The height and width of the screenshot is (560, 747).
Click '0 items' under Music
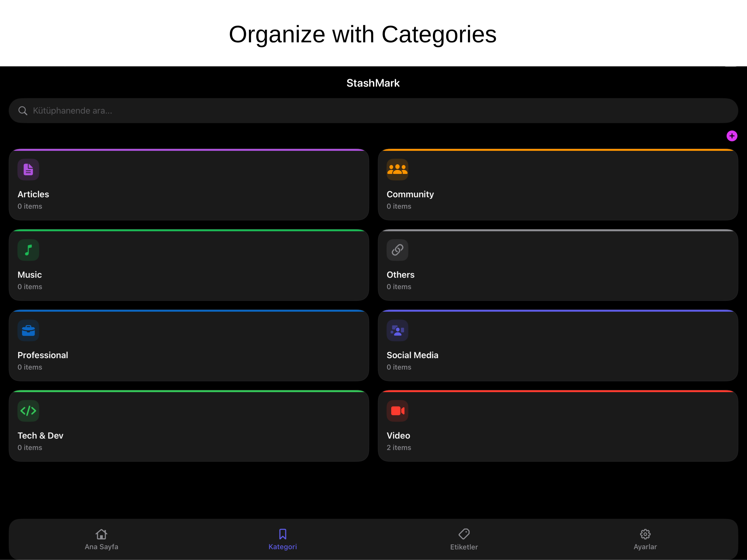coord(30,287)
